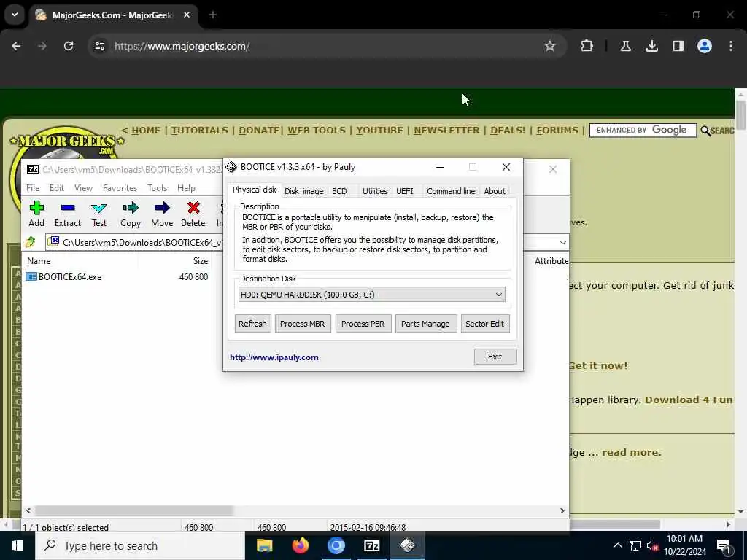747x560 pixels.
Task: Open the 7-Zip Help menu
Action: coord(186,188)
